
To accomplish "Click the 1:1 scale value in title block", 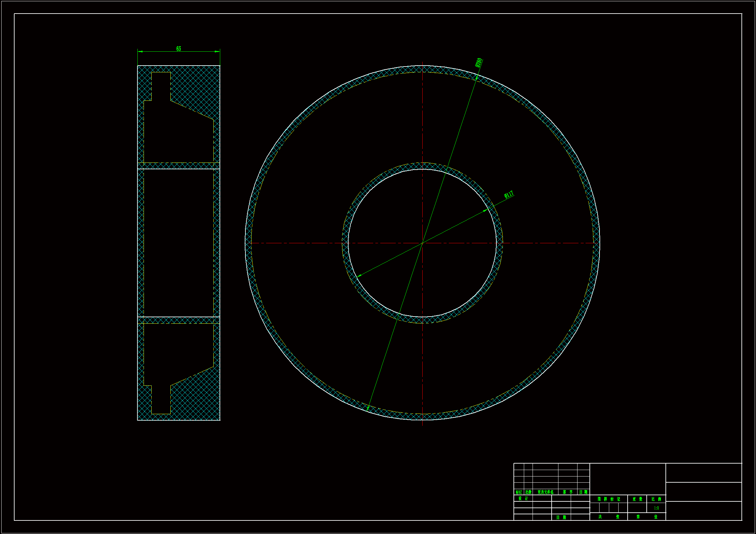I will pos(656,508).
